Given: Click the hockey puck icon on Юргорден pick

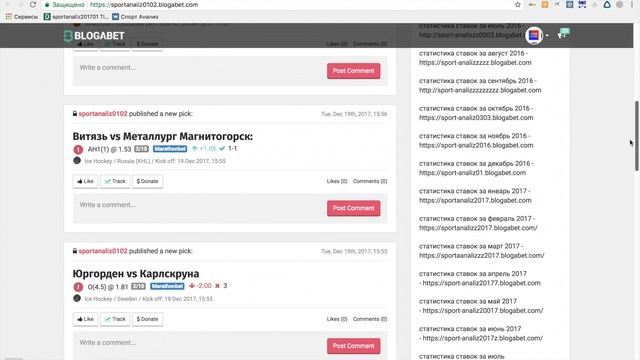Looking at the screenshot, I should click(77, 298).
